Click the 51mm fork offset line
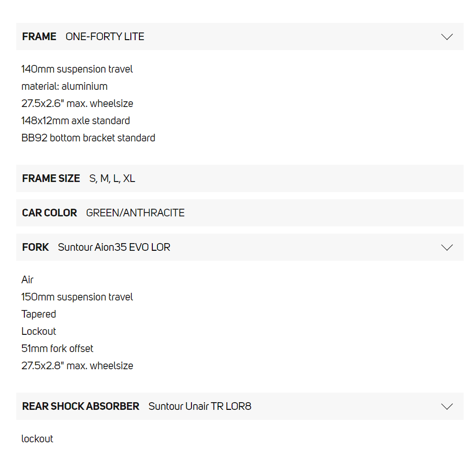476x460 pixels. click(x=57, y=349)
